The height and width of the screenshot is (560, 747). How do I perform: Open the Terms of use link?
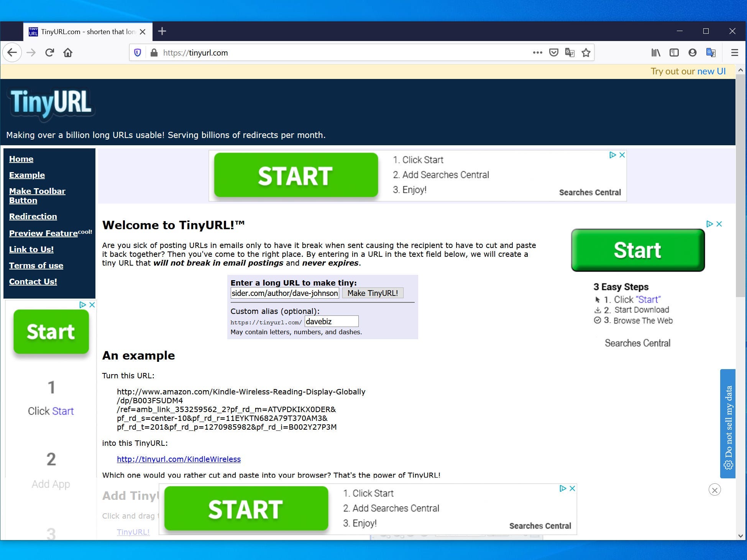36,266
